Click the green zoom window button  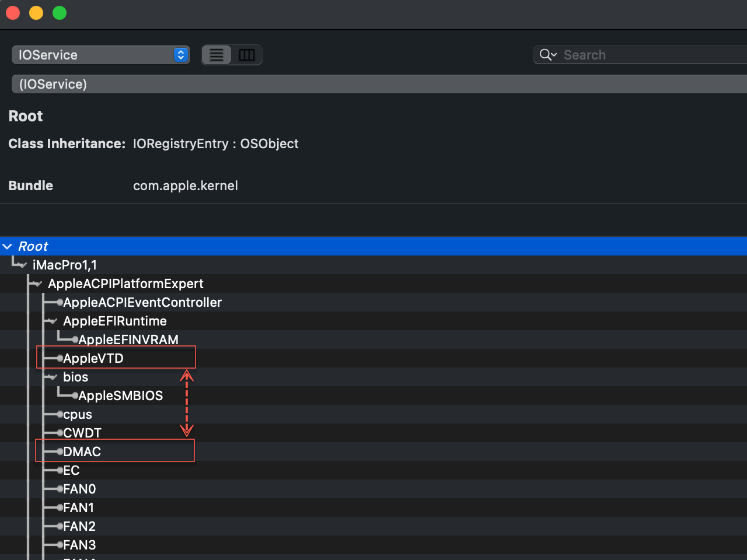[x=60, y=13]
